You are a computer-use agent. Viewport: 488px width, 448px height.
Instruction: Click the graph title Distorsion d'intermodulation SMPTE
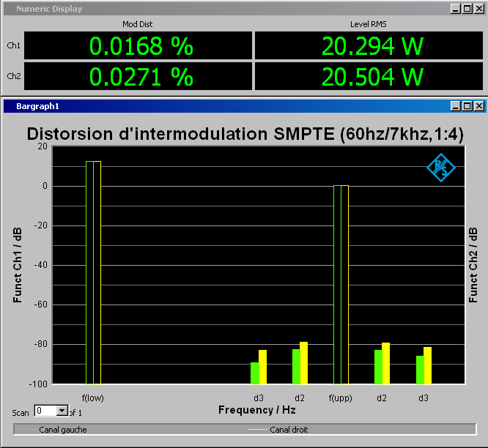point(245,134)
